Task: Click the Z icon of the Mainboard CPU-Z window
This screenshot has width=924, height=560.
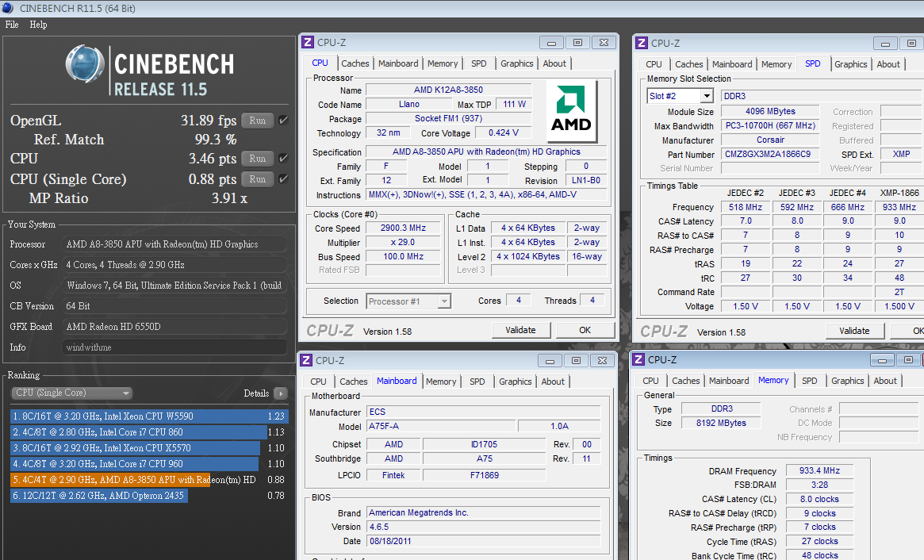Action: [307, 360]
